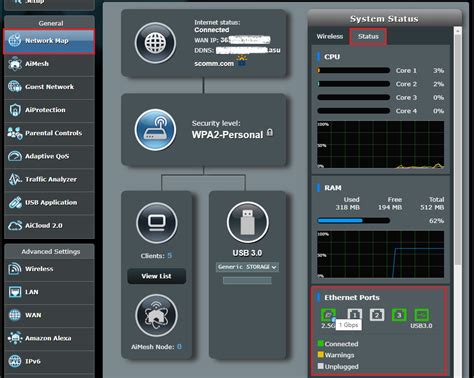Click the Clients count number

(x=170, y=256)
